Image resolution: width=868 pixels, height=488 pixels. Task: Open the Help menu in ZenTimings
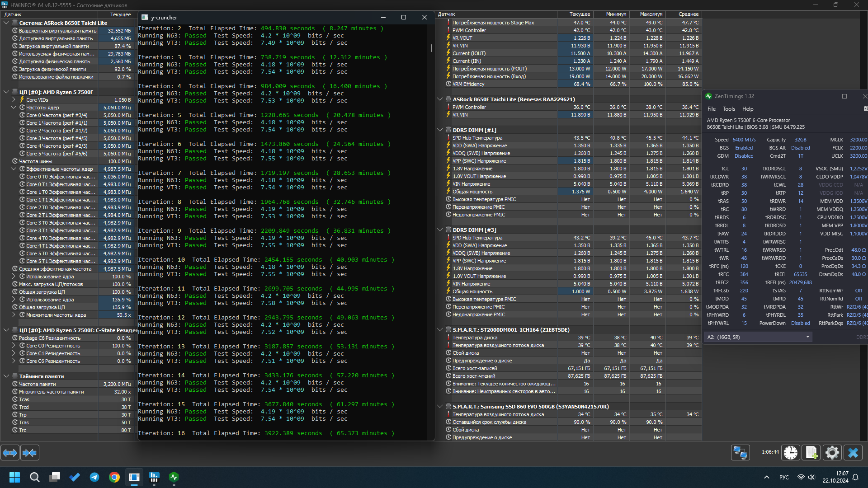pos(747,109)
